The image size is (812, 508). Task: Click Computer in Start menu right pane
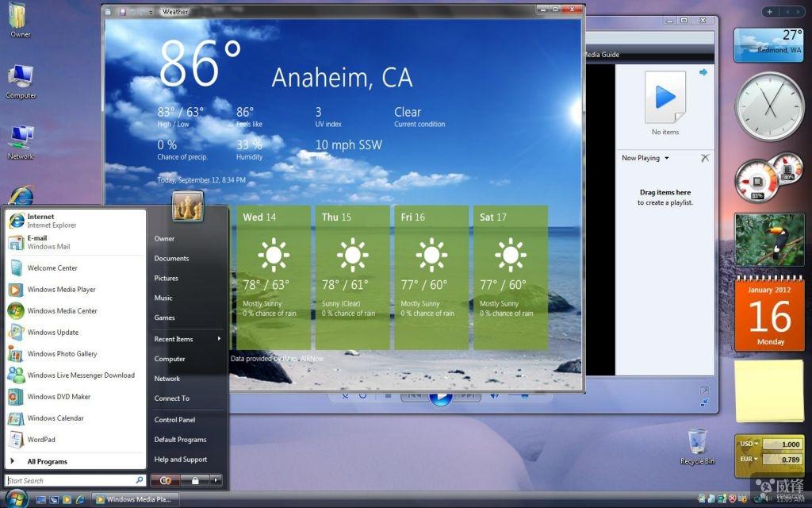click(x=170, y=359)
